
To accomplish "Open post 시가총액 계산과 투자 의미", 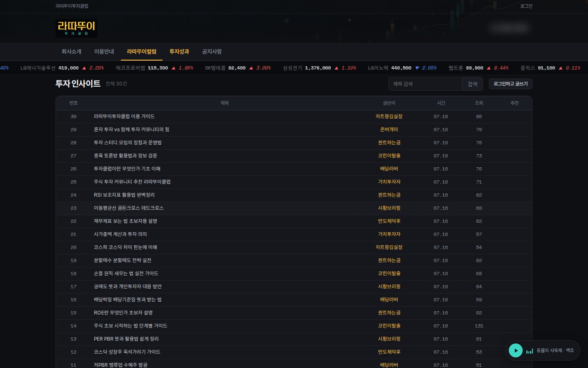I will coord(120,234).
